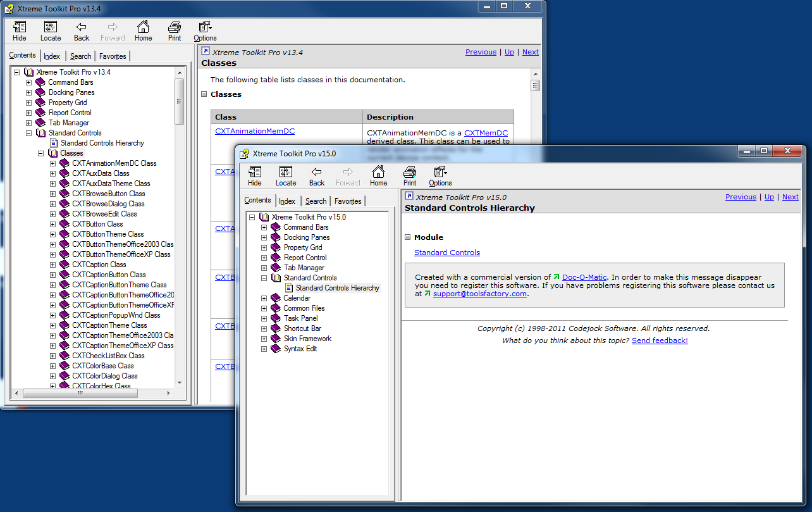This screenshot has height=512, width=812.
Task: Expand CXTAuxData Class node
Action: click(x=53, y=173)
